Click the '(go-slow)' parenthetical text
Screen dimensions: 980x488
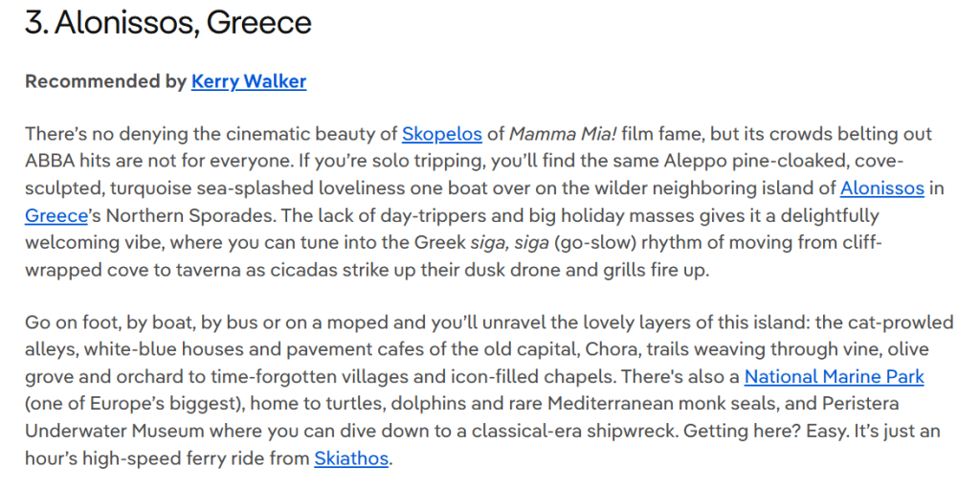pos(593,242)
